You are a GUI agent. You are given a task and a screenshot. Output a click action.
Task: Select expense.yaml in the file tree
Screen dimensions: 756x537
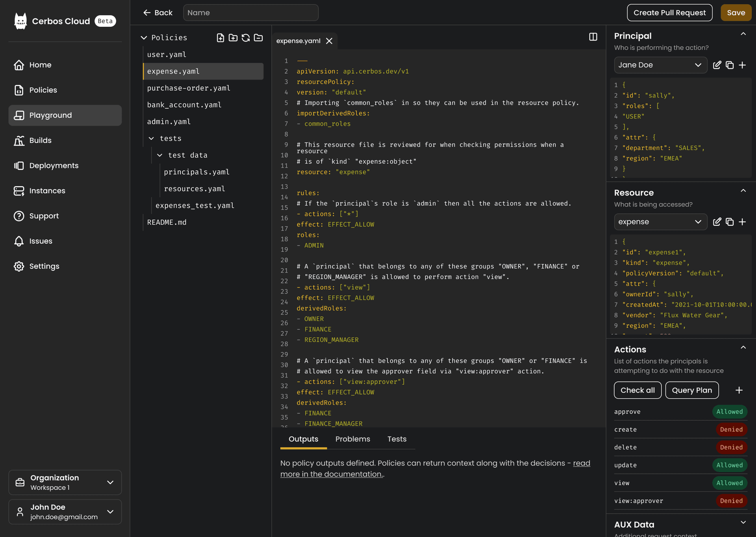(203, 72)
